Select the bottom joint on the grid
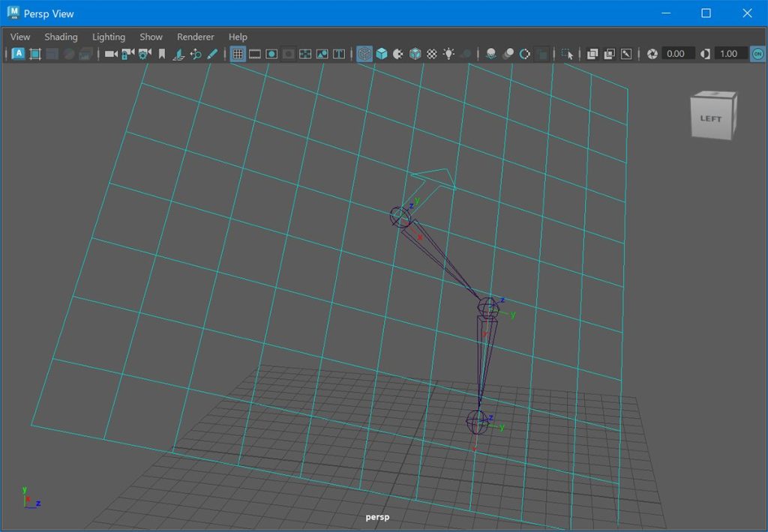Image resolution: width=768 pixels, height=532 pixels. point(477,422)
